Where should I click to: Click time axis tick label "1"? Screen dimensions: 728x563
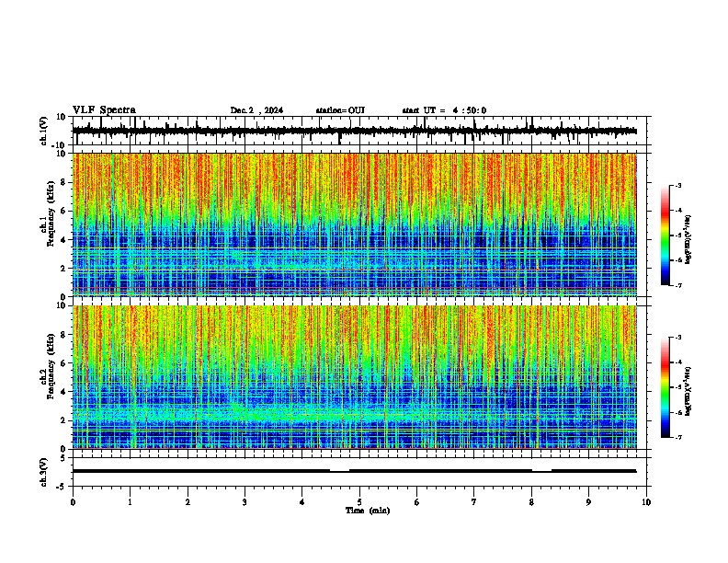pos(130,502)
